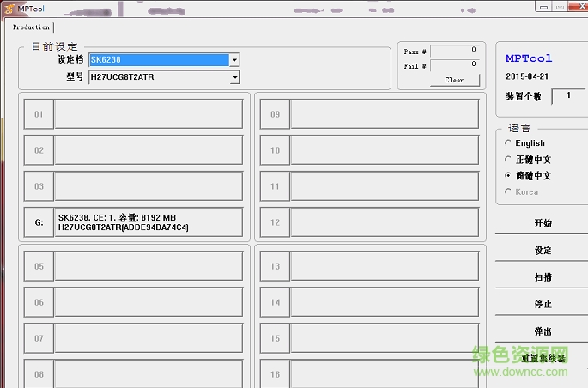Switch to the Production tab
This screenshot has width=588, height=388.
(x=31, y=27)
